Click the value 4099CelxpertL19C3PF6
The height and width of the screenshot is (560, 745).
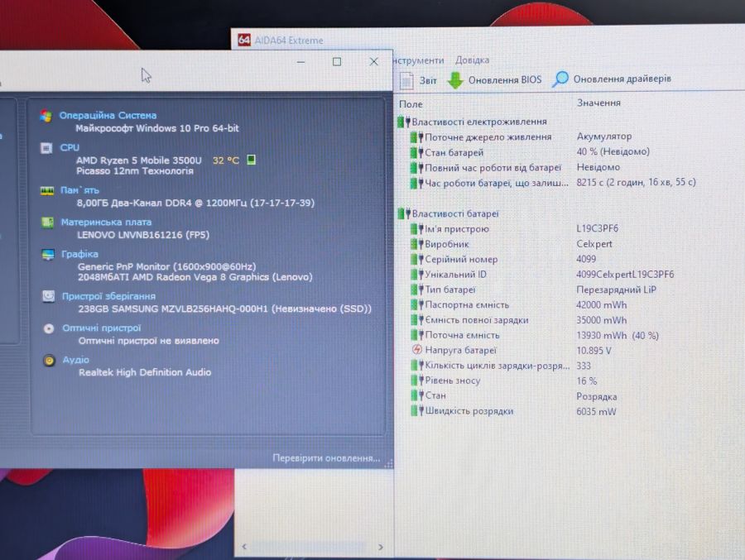coord(625,275)
